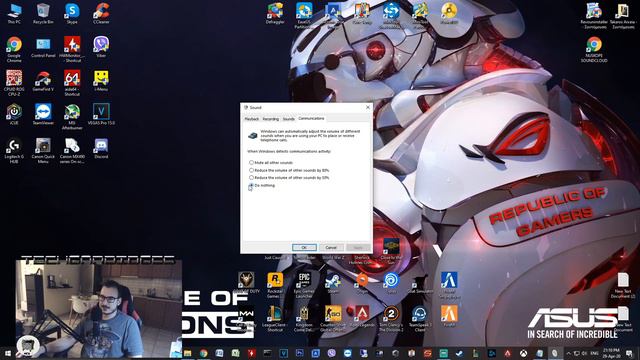640x360 pixels.
Task: Launch TeamViewer from the desktop
Action: tap(43, 114)
